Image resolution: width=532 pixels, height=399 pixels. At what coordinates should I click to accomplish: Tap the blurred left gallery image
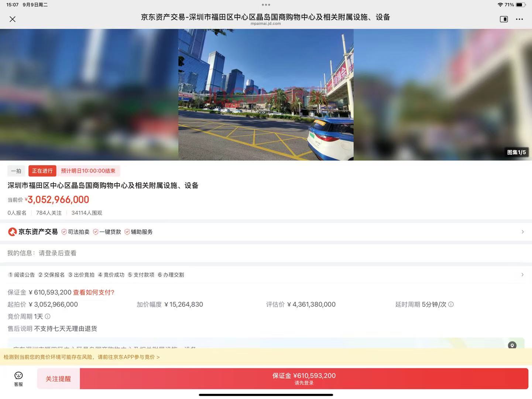click(89, 95)
